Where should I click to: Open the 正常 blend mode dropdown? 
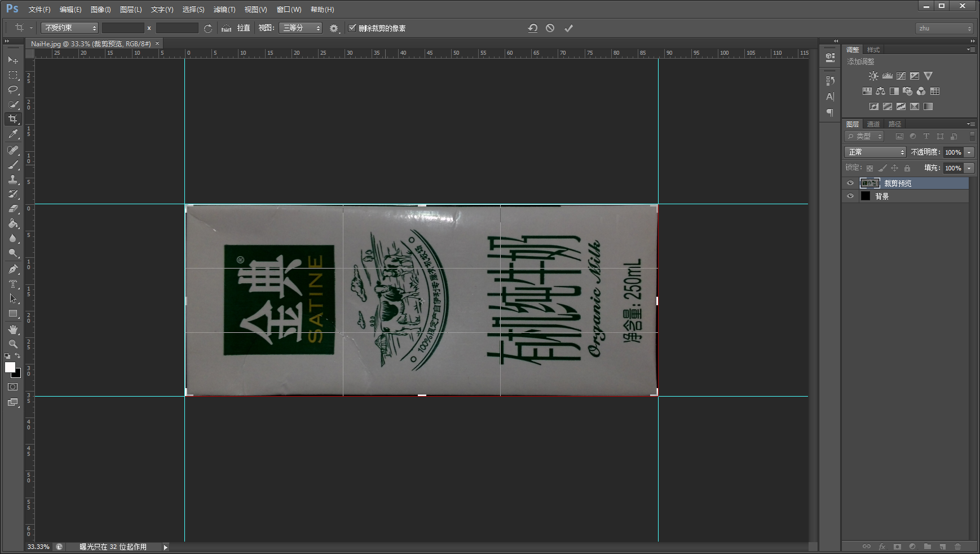tap(875, 152)
